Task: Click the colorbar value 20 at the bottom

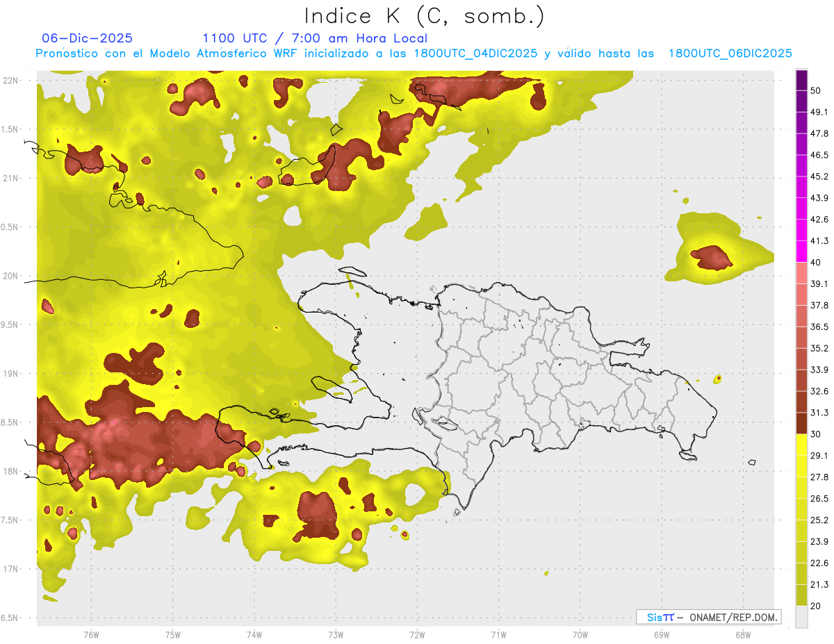Action: click(817, 606)
